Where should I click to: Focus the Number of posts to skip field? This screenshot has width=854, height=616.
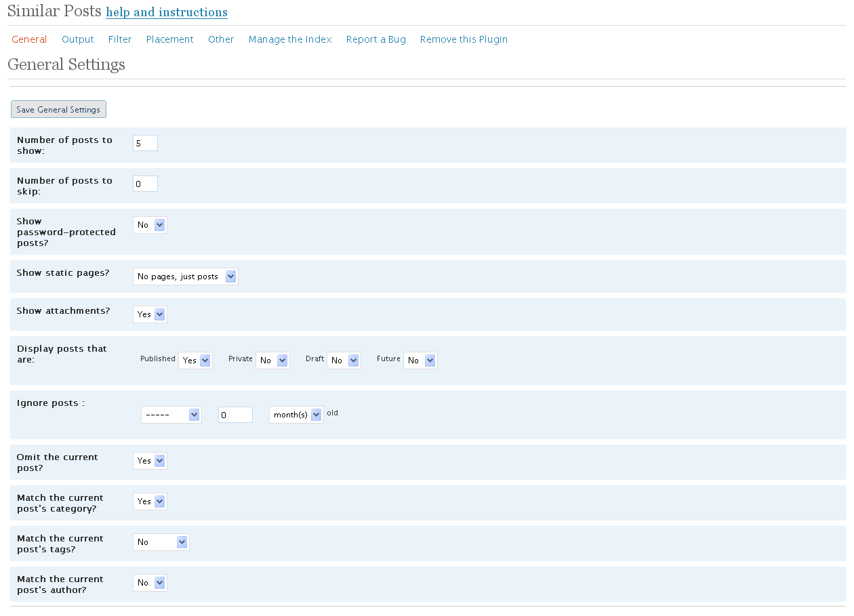click(145, 184)
